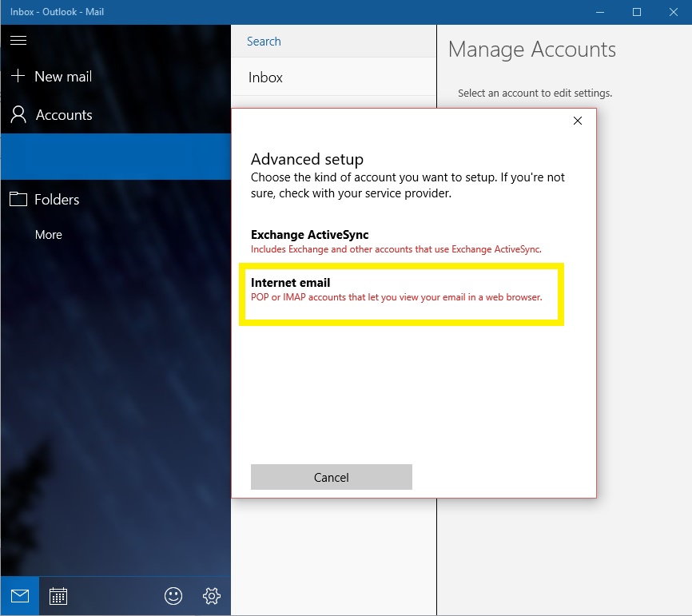Viewport: 692px width, 616px height.
Task: Open the hamburger navigation menu
Action: pos(18,41)
